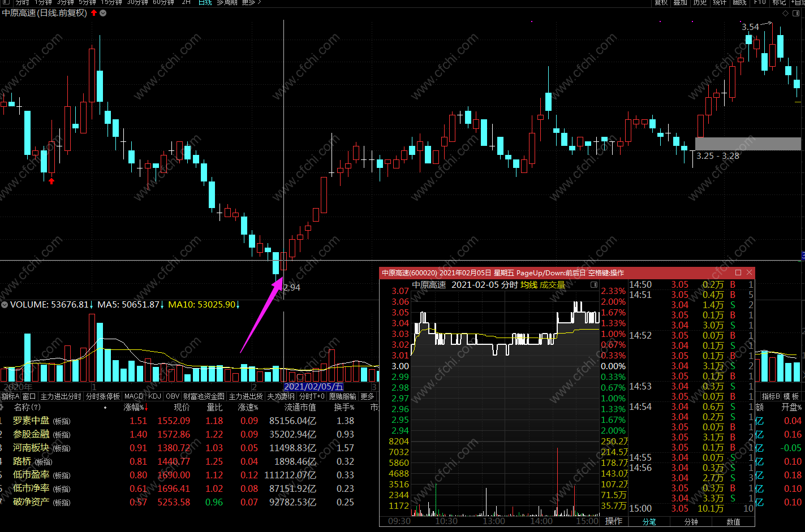
Task: Click the red up-arrow next to 中原高速 title
Action: 94,12
